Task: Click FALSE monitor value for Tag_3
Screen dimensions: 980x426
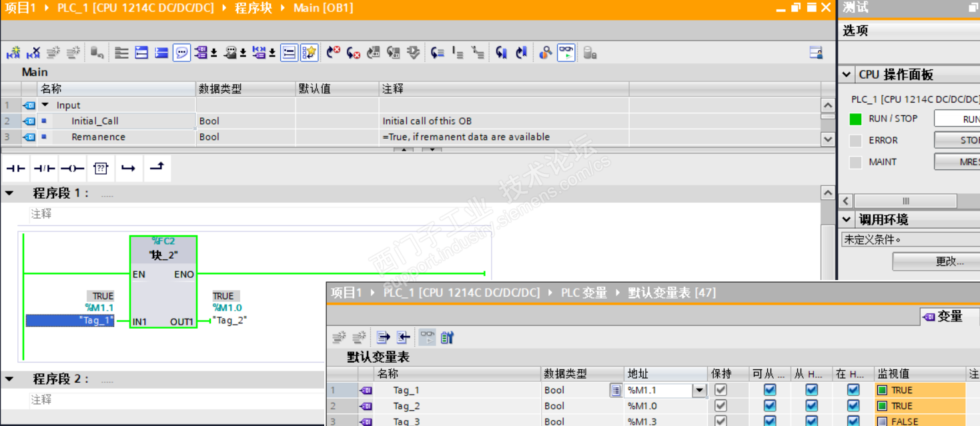Action: [x=905, y=421]
